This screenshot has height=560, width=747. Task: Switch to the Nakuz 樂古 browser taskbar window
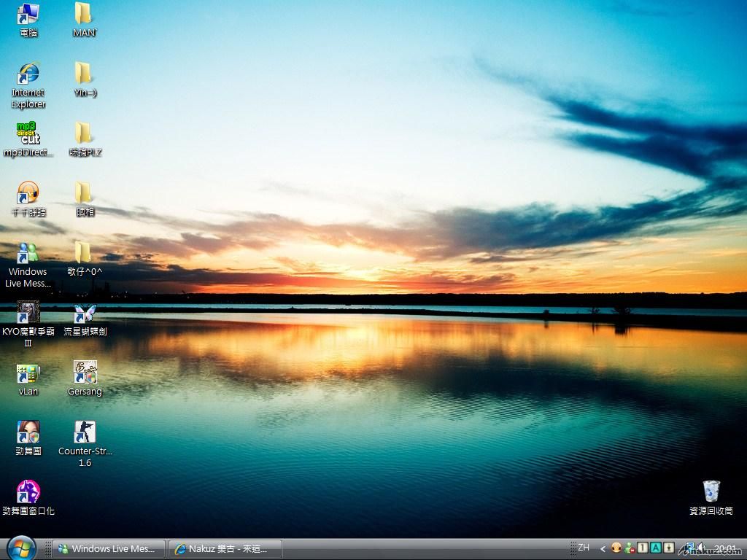(x=225, y=549)
